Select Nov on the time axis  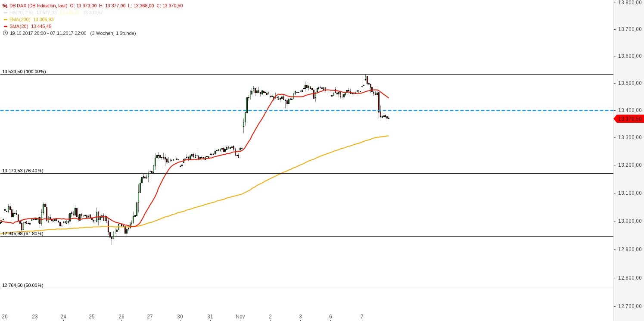pyautogui.click(x=241, y=316)
